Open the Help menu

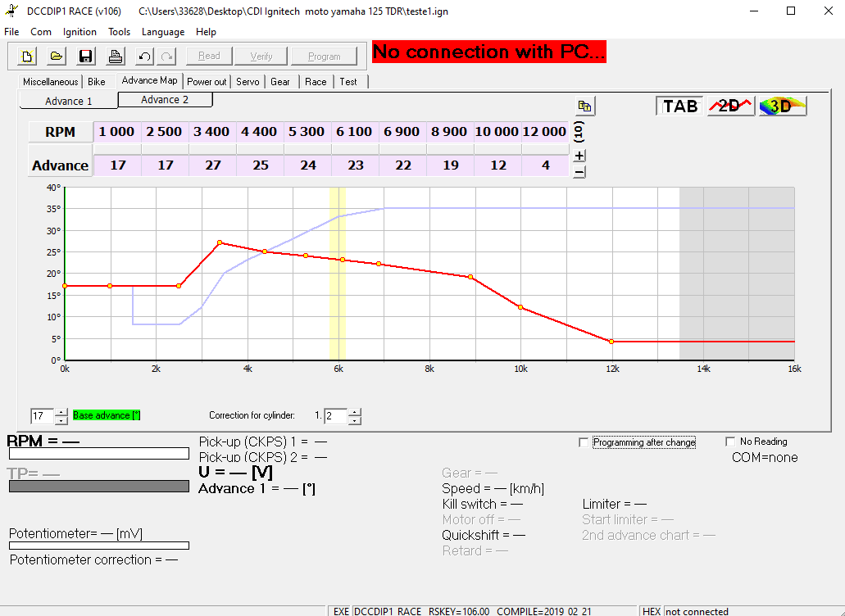click(x=206, y=32)
